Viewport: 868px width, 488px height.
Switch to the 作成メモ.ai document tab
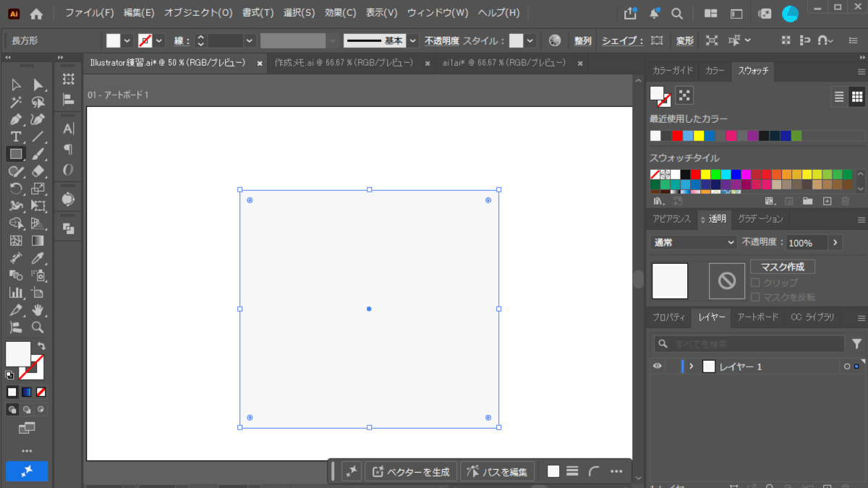(344, 64)
